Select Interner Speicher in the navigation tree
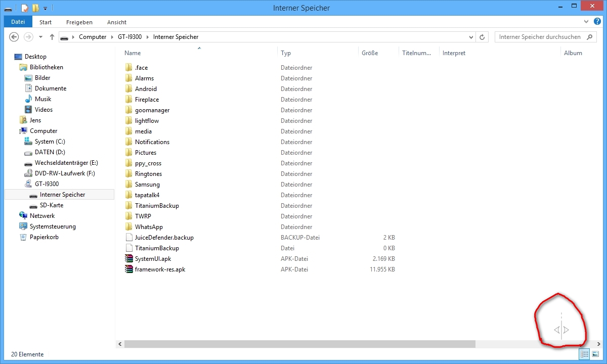This screenshot has width=607, height=364. tap(62, 195)
